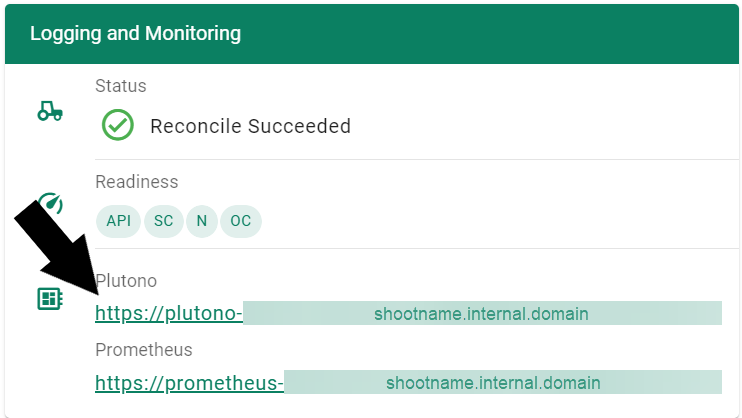Click the tractor status icon
This screenshot has width=742, height=418.
(x=49, y=111)
